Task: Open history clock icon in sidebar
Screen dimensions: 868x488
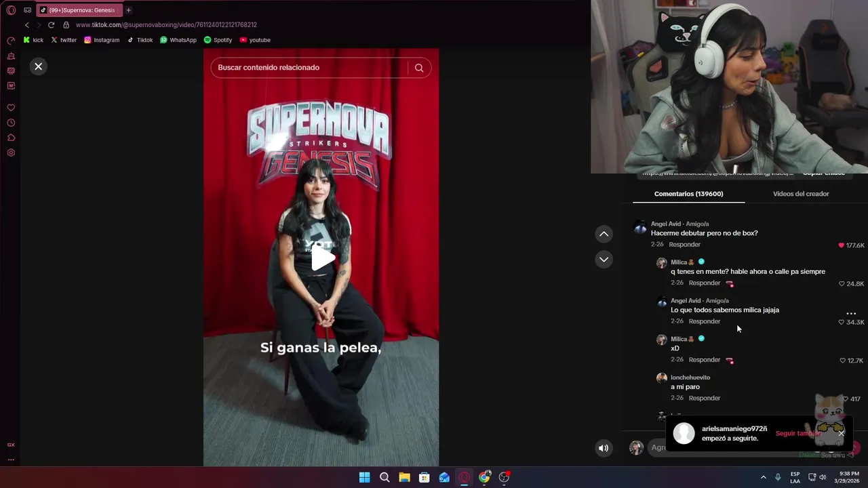Action: (x=11, y=123)
